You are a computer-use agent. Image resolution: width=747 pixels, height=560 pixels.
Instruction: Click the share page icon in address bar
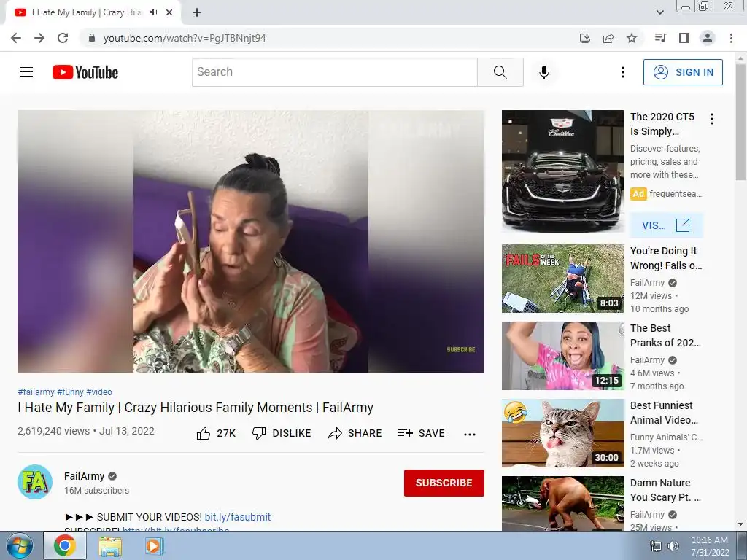[608, 38]
